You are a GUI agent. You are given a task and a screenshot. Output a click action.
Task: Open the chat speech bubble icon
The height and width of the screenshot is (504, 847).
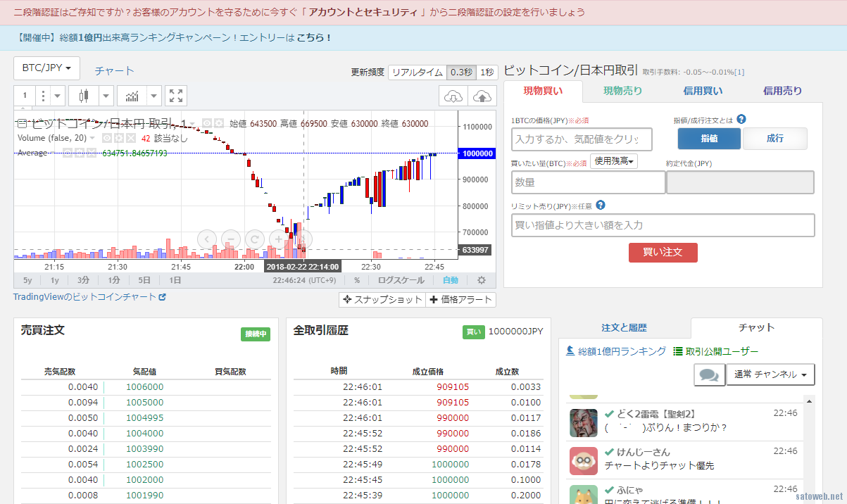tap(709, 374)
